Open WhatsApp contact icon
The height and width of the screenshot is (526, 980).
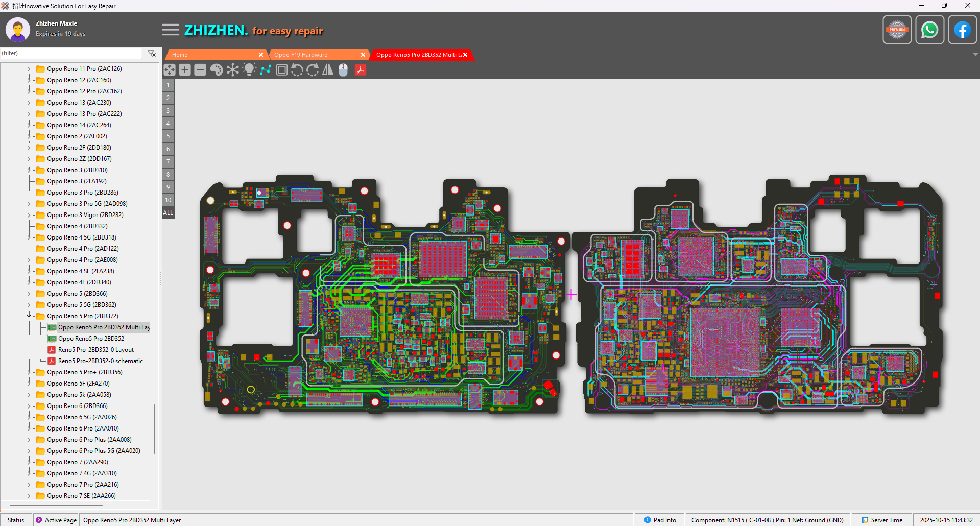930,30
